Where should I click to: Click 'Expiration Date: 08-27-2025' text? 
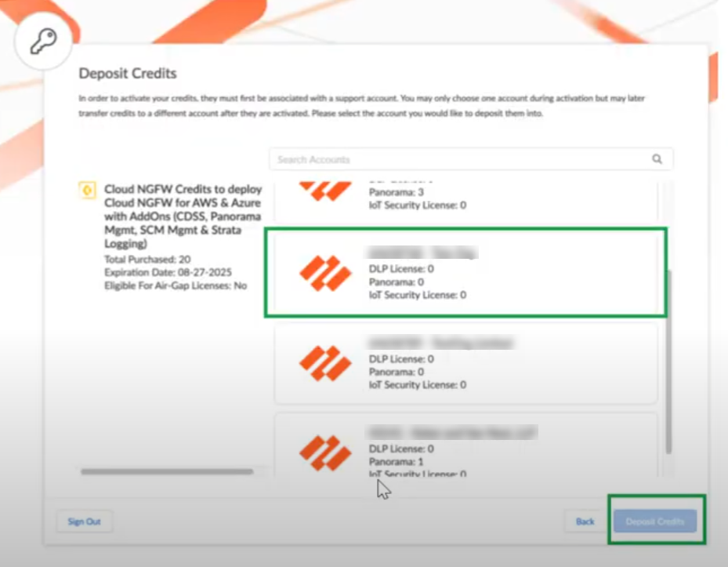[168, 272]
